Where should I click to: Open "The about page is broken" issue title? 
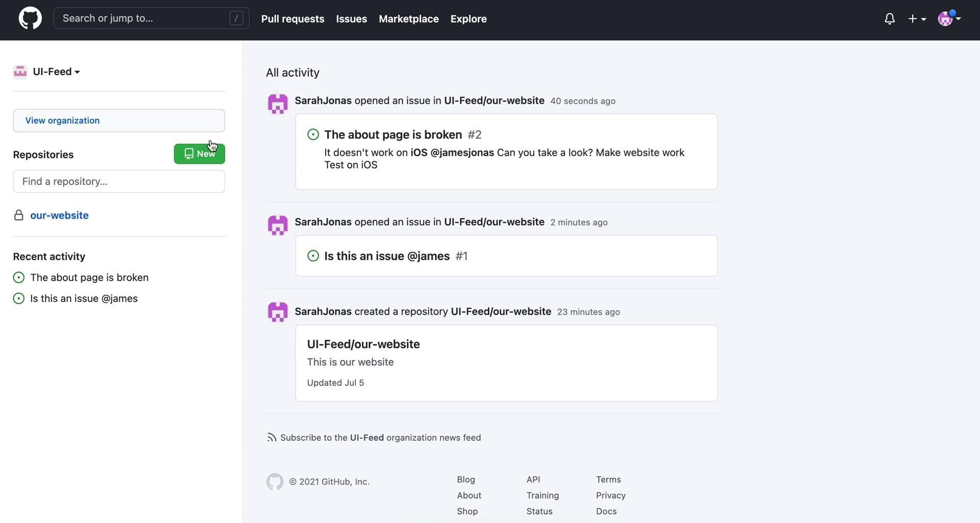click(393, 134)
